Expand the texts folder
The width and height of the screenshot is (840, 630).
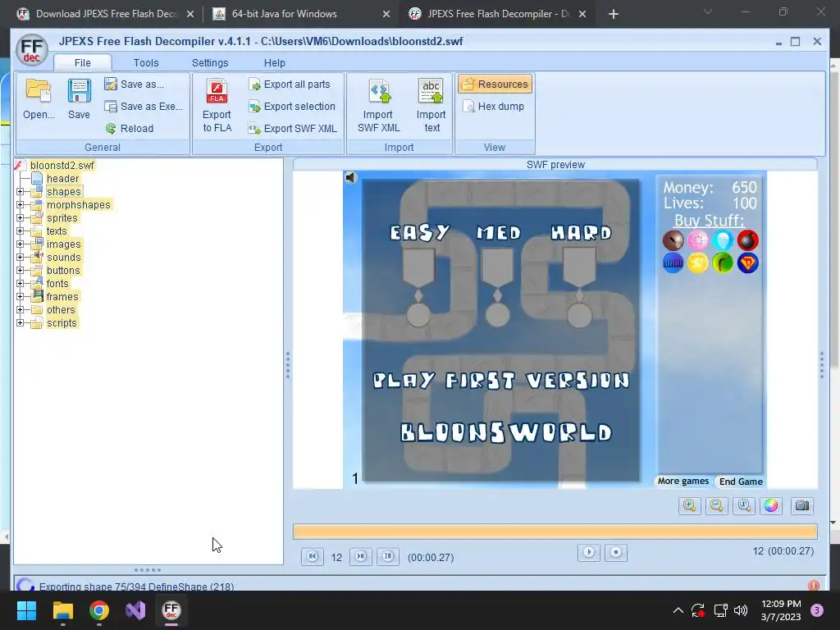pyautogui.click(x=20, y=231)
